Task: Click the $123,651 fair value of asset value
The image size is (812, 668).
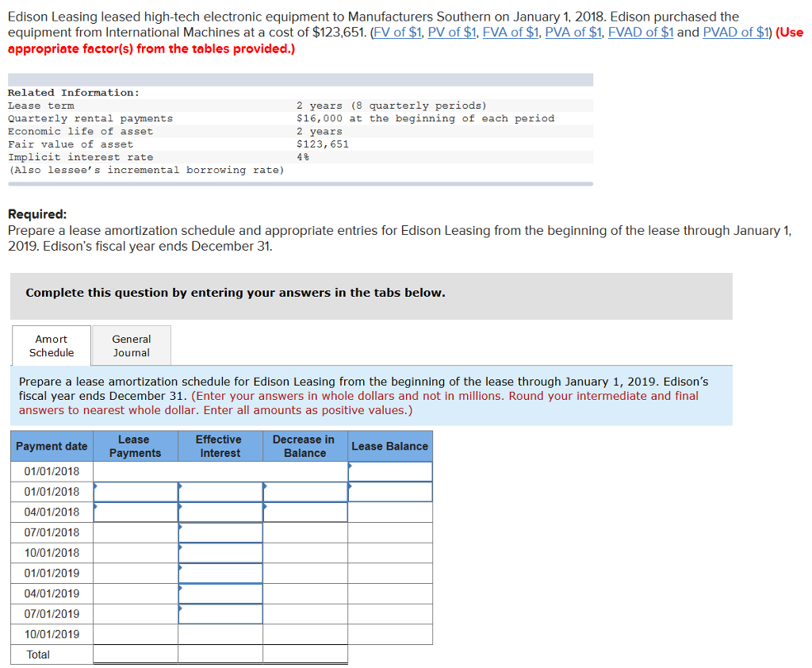Action: 323,144
